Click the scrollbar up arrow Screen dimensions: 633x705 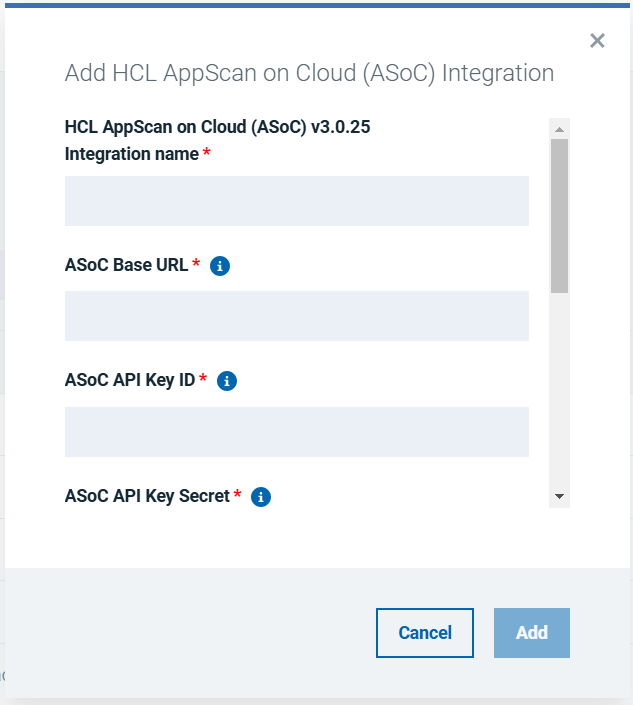point(560,129)
